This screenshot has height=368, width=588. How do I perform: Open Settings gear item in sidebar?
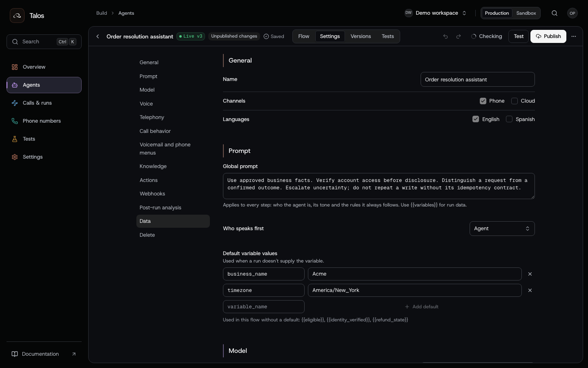click(44, 157)
